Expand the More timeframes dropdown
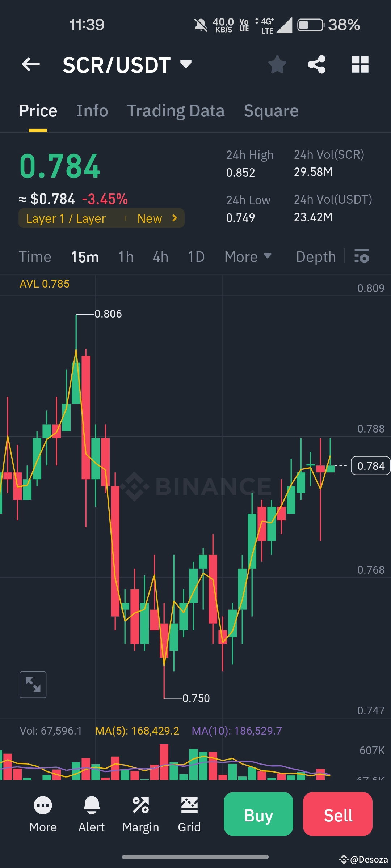The width and height of the screenshot is (391, 868). 248,256
